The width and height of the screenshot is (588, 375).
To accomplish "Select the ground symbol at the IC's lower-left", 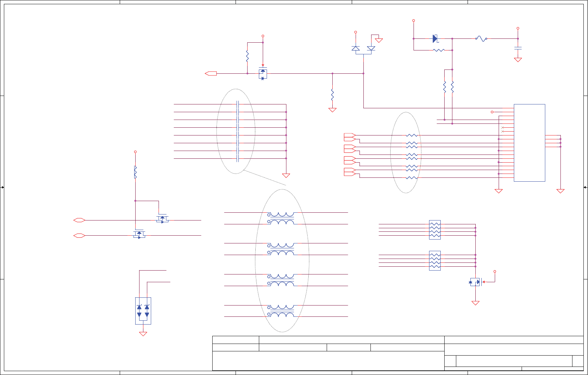I will [x=499, y=191].
